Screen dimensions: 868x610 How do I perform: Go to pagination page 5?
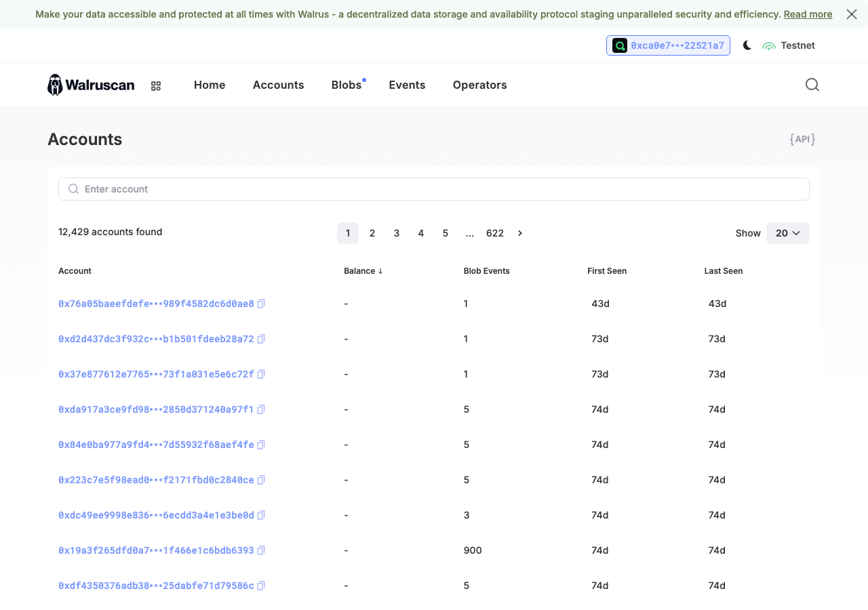[x=446, y=233]
